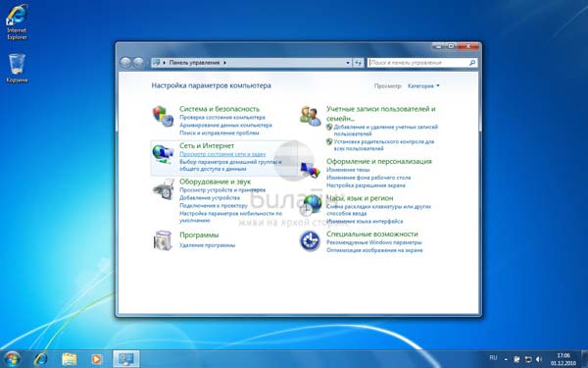Open the User Accounts people icon
This screenshot has height=368, width=588.
311,116
